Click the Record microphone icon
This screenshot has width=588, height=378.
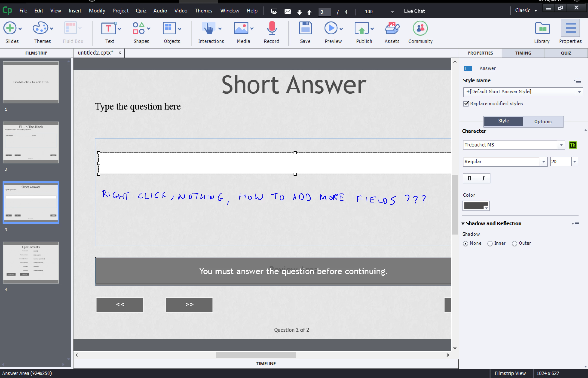tap(271, 29)
